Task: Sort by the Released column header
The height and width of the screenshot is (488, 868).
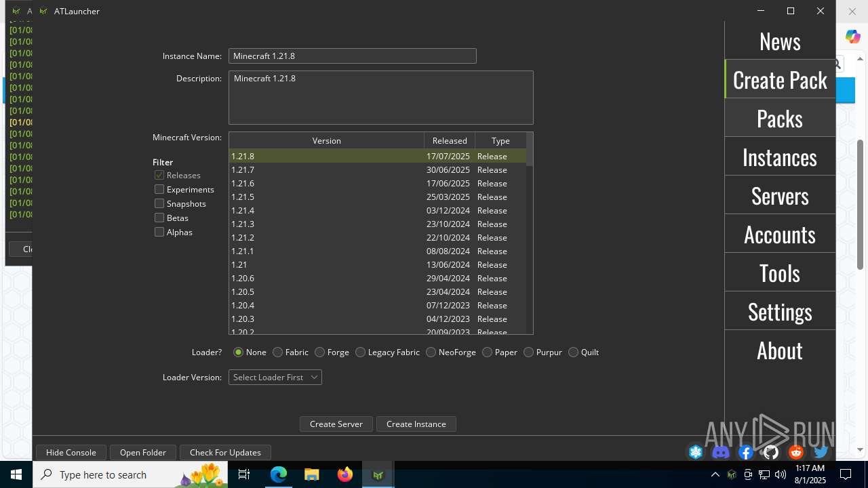Action: [450, 140]
